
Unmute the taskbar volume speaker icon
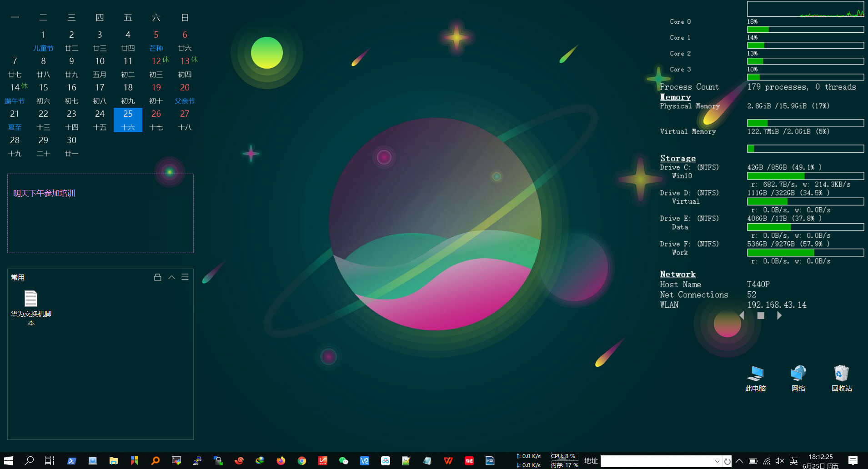click(780, 461)
